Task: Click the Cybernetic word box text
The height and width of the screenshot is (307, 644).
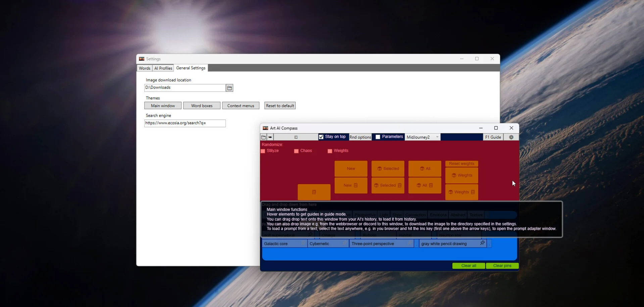Action: point(319,244)
